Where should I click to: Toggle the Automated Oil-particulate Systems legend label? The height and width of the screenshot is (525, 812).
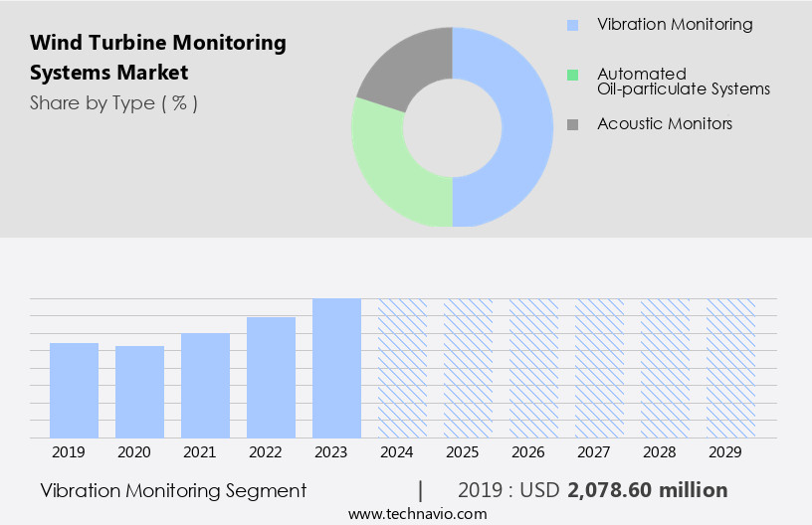683,82
